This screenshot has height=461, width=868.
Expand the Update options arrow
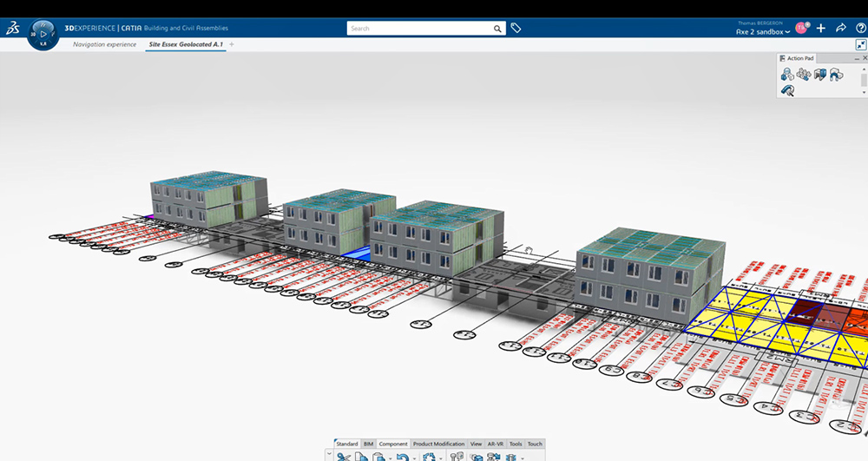[x=441, y=458]
